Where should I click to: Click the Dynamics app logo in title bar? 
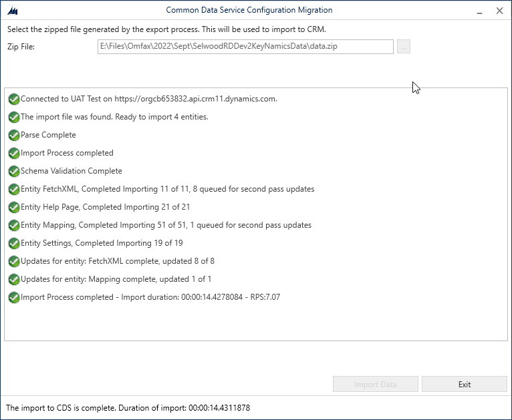[x=13, y=11]
